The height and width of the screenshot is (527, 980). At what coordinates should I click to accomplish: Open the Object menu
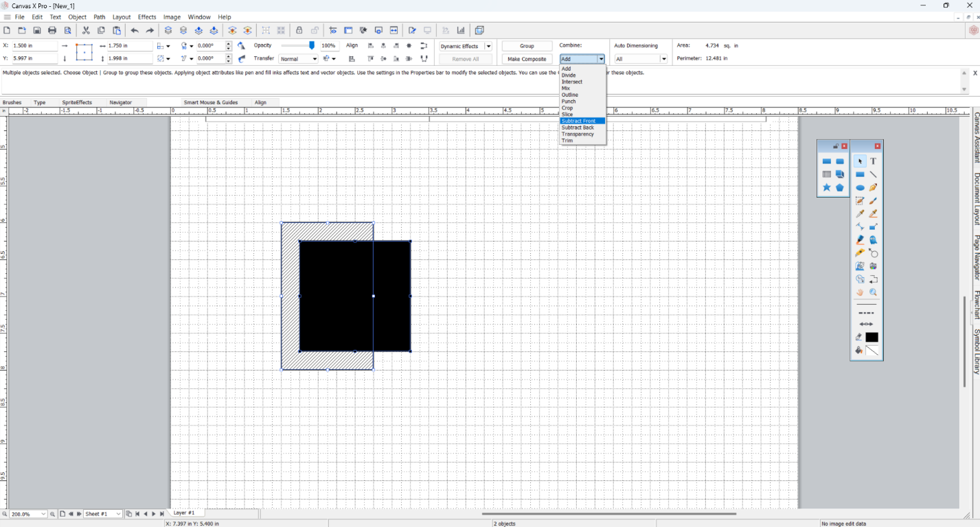point(78,17)
